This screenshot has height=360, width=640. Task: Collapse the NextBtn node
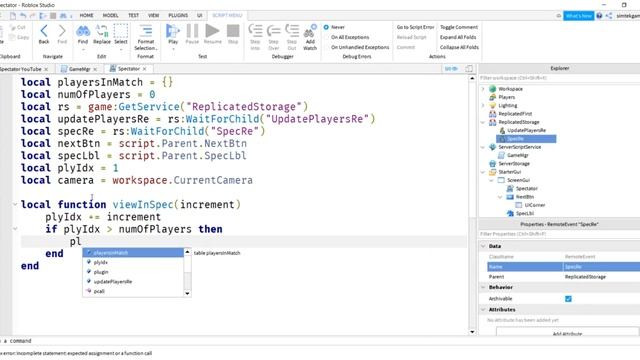500,197
